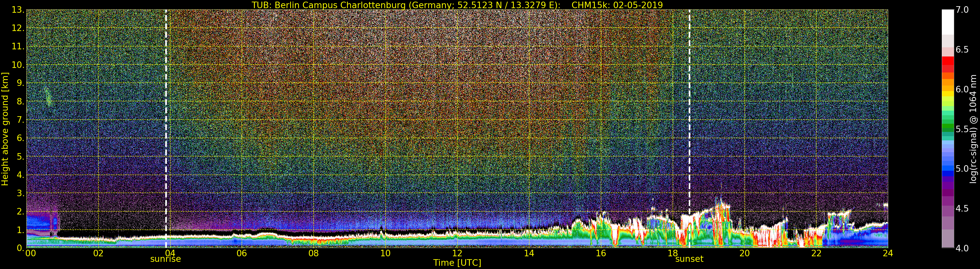Click the colorbar tick value 6.0
This screenshot has width=980, height=269.
click(962, 89)
